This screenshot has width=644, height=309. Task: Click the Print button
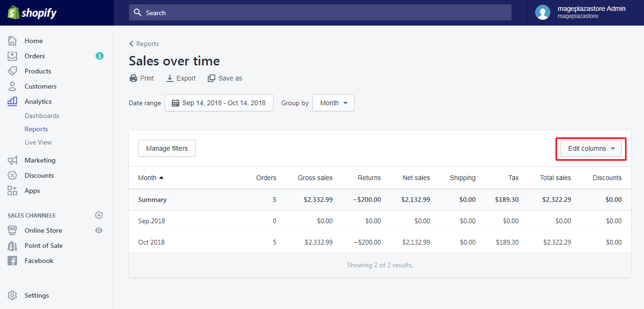[x=141, y=78]
